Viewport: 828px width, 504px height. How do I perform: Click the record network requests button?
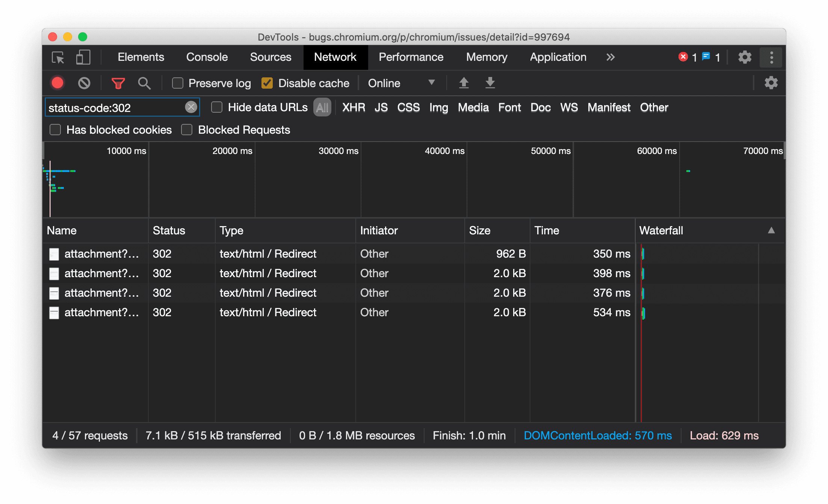tap(58, 83)
